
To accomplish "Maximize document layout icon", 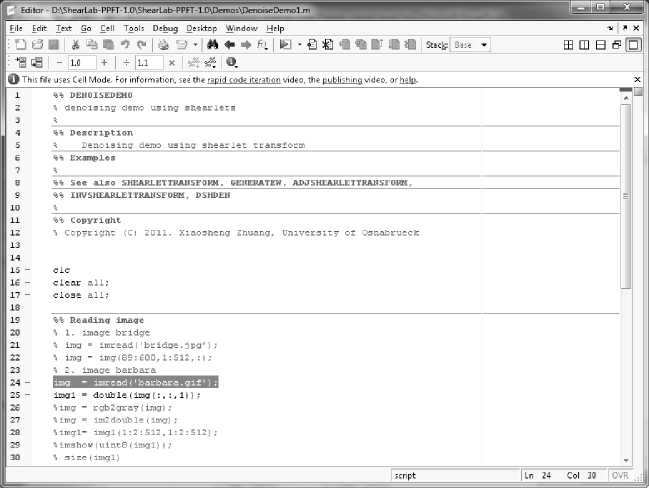I will coord(634,45).
